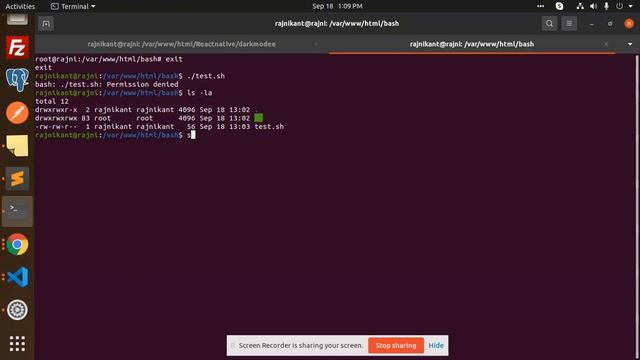This screenshot has width=640, height=360.
Task: Click the 'test.sh' filename in listing
Action: [x=269, y=127]
